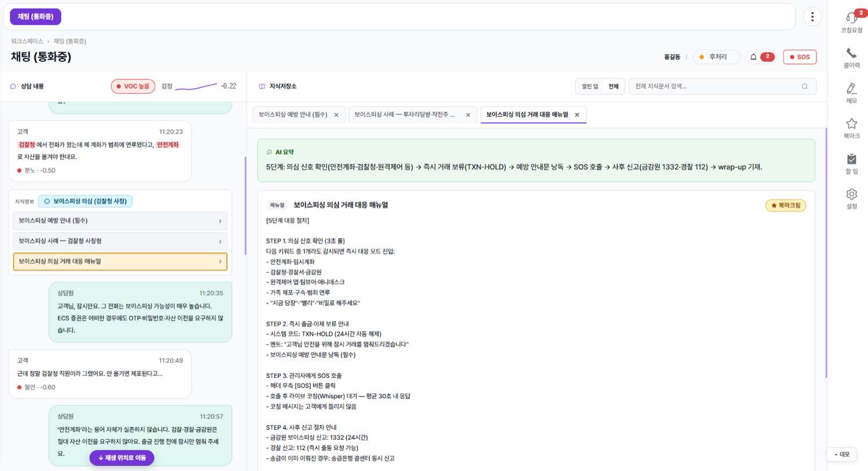Image resolution: width=868 pixels, height=471 pixels.
Task: Click the AI 요약 sparkle icon
Action: pos(269,152)
